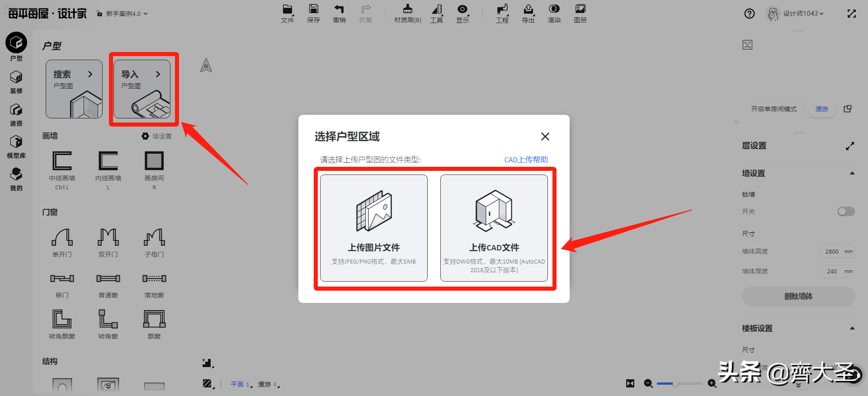Switch to 装修 decoration sidebar tab
The height and width of the screenshot is (396, 868).
pos(16,82)
